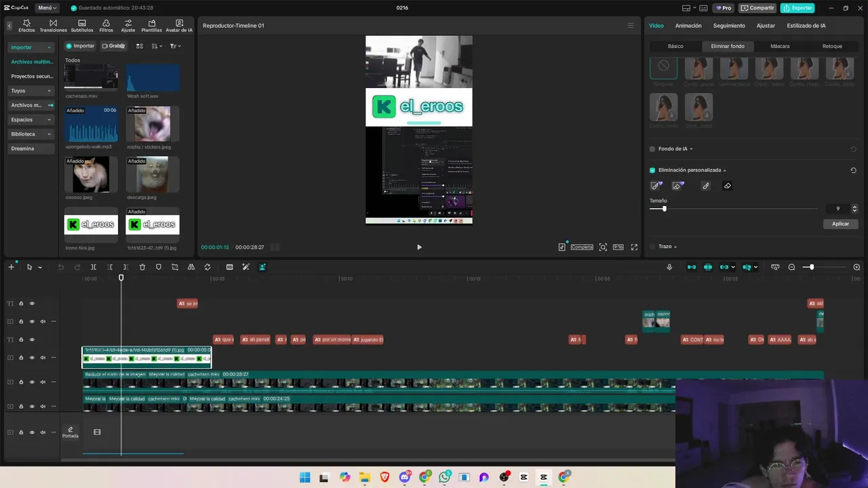The image size is (868, 488).
Task: Expand the Fondo de IA section arrow
Action: point(691,149)
